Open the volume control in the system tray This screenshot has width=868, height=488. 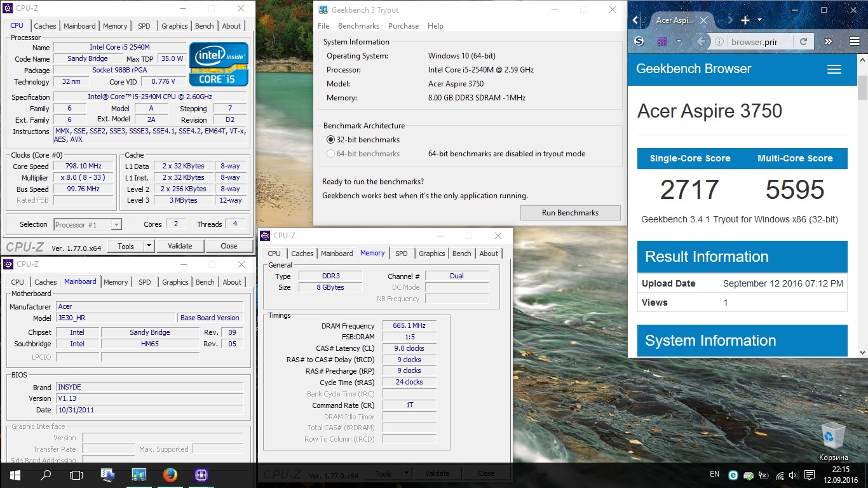pyautogui.click(x=794, y=475)
